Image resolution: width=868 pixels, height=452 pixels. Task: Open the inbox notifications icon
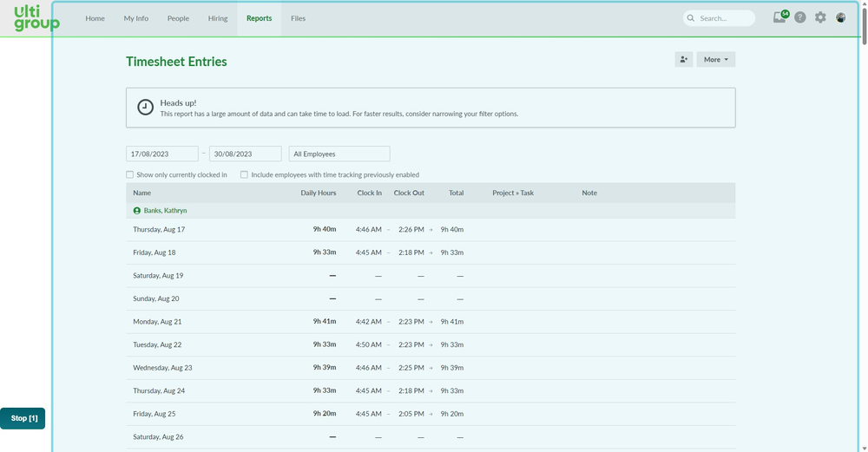click(x=779, y=17)
